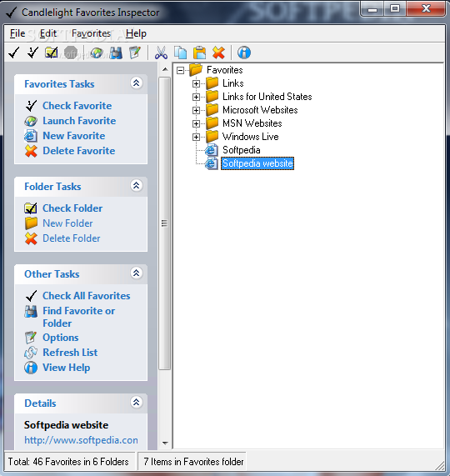Open the Help menu

point(136,33)
